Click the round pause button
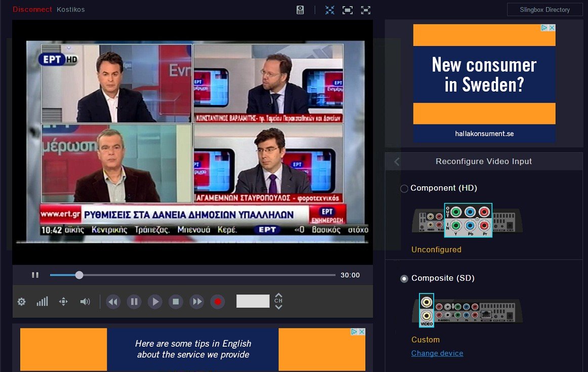Viewport: 588px width, 372px height. [134, 302]
